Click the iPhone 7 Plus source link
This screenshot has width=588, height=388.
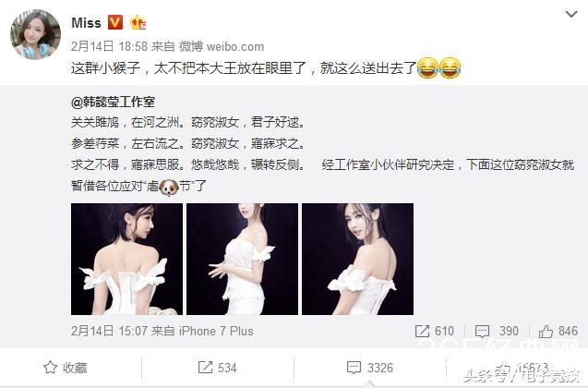pyautogui.click(x=216, y=331)
